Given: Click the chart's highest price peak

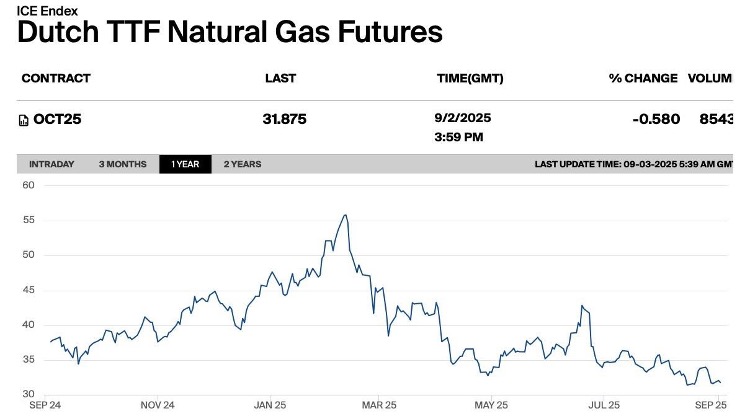Looking at the screenshot, I should (345, 215).
